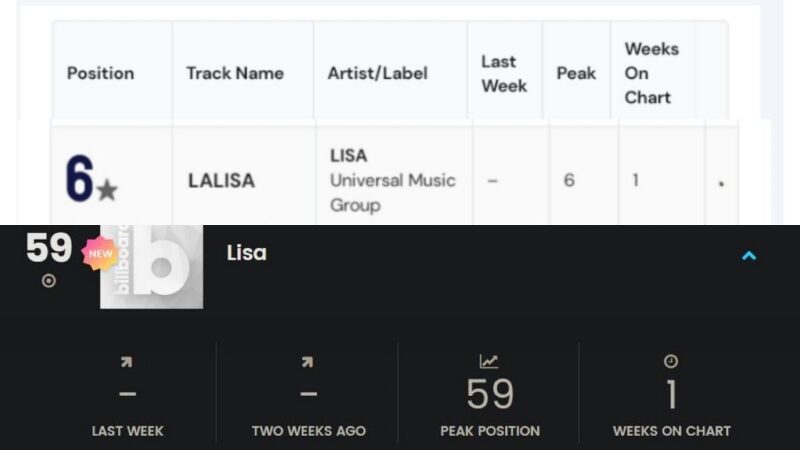This screenshot has height=450, width=800.
Task: Select the Position column header
Action: coord(101,73)
